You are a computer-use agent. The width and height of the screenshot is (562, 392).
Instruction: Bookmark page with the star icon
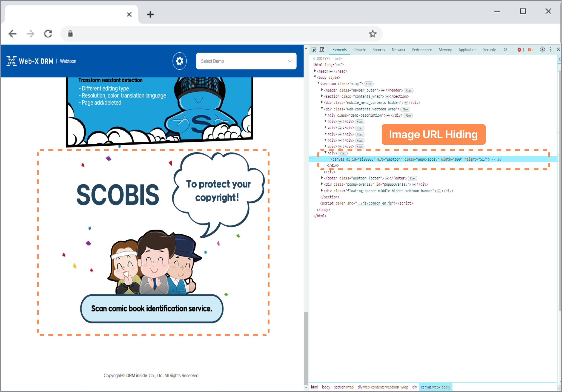tap(372, 34)
